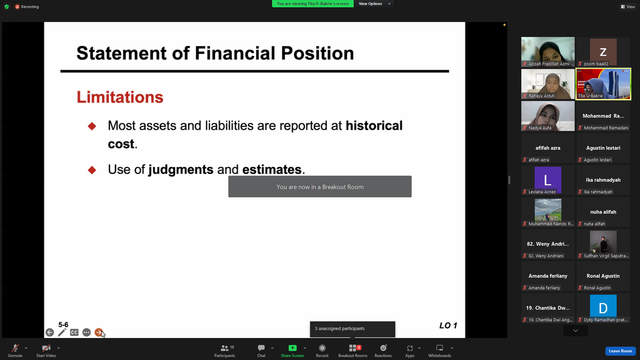Select 19. Chantika Dwi participant tile

point(548,308)
